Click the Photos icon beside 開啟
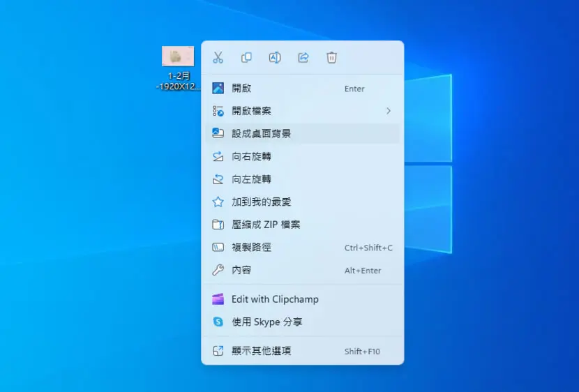The image size is (579, 392). point(218,88)
